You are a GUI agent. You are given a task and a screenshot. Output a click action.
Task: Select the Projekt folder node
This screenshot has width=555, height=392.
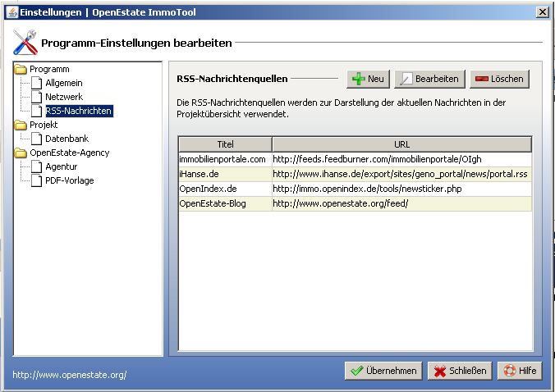(x=44, y=125)
